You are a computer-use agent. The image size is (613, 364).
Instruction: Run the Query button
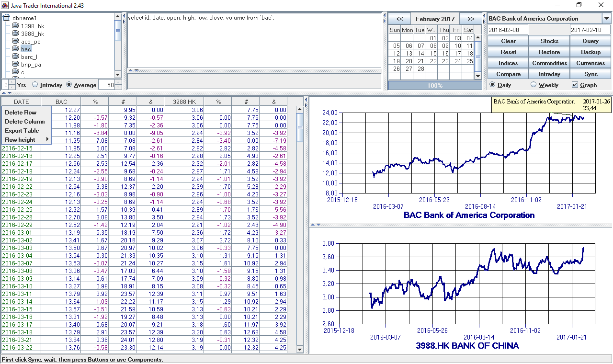[x=590, y=41]
